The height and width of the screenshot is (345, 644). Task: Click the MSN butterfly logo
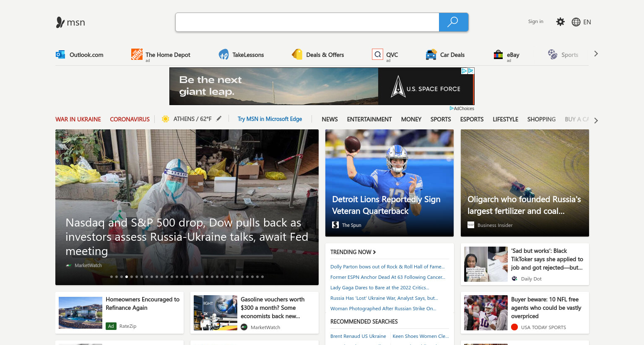pyautogui.click(x=70, y=22)
